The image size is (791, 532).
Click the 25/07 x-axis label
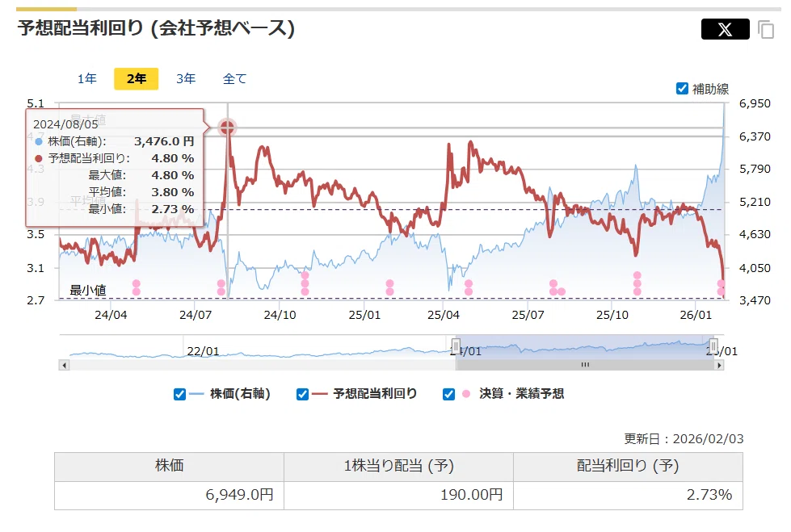coord(528,315)
